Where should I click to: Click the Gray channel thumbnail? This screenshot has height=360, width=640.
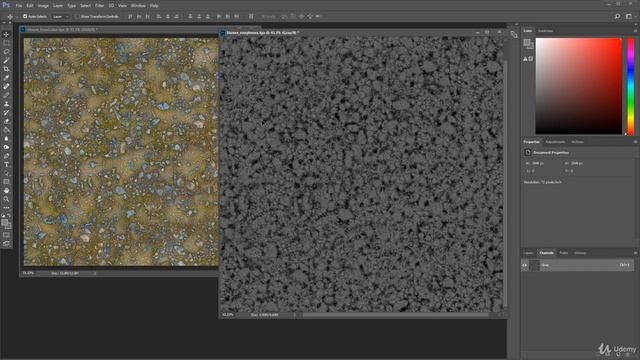tap(535, 265)
